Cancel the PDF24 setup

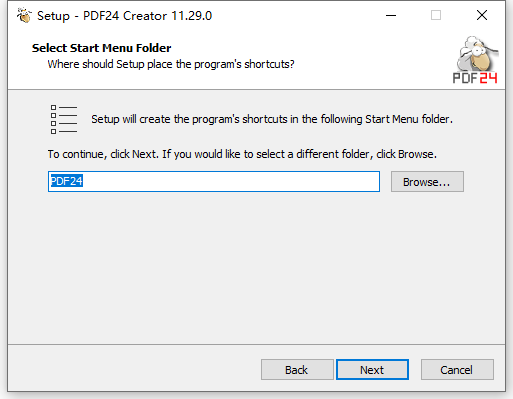pos(457,370)
